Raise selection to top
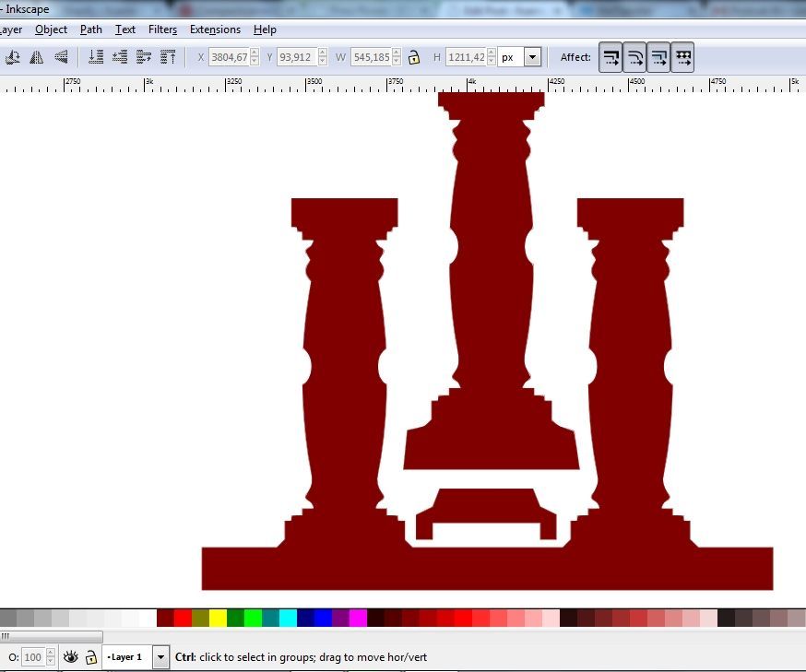Viewport: 806px width, 672px height. [168, 57]
